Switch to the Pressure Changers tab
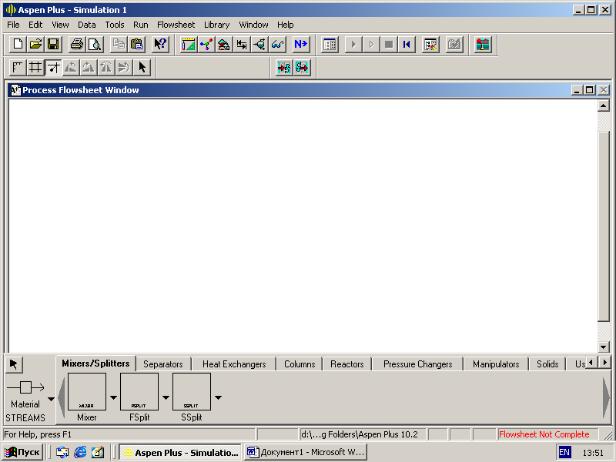 pos(418,364)
